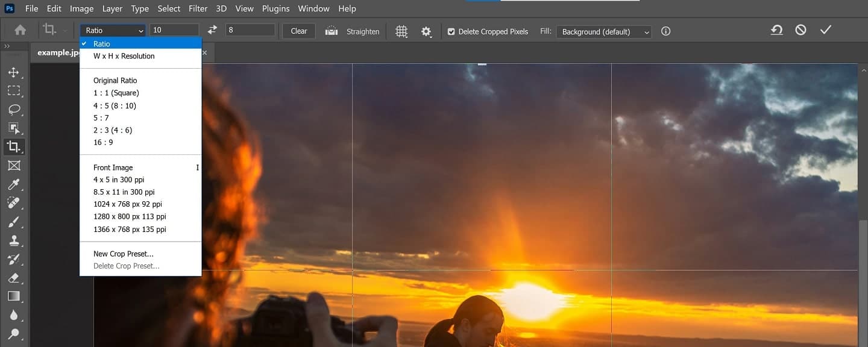This screenshot has width=868, height=347.
Task: Select the 16:9 aspect ratio preset
Action: coord(103,142)
